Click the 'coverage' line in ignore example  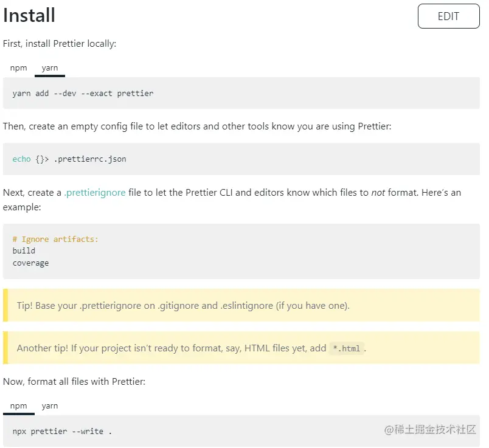30,263
